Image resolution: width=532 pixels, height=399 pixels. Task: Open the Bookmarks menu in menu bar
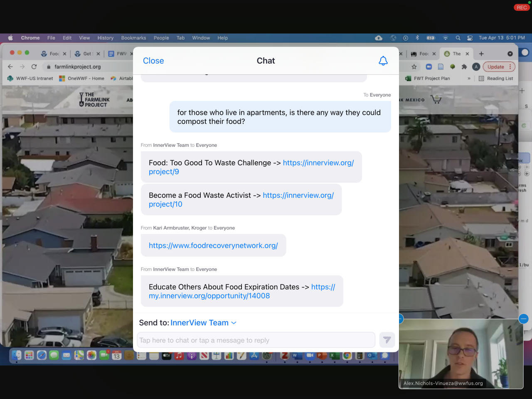coord(133,38)
